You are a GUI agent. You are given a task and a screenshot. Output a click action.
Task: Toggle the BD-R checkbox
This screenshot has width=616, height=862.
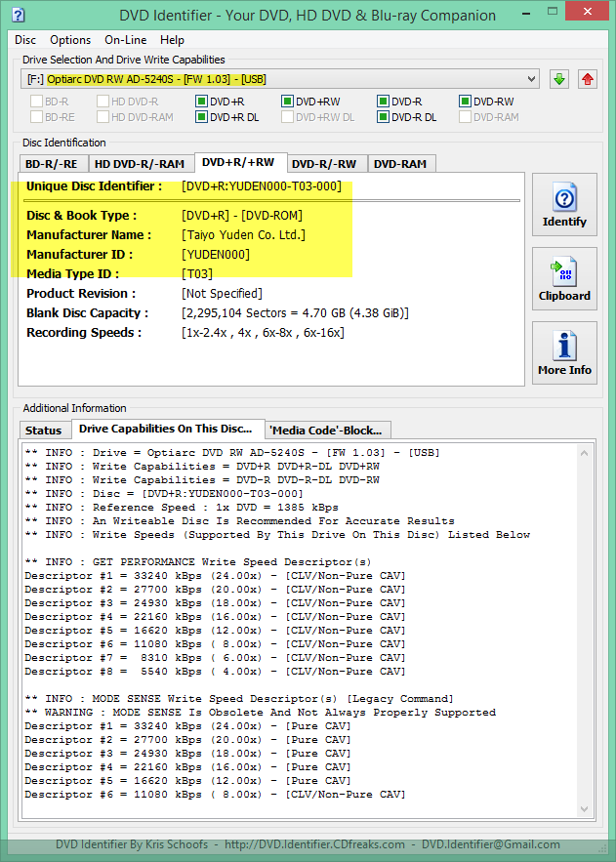coord(37,102)
